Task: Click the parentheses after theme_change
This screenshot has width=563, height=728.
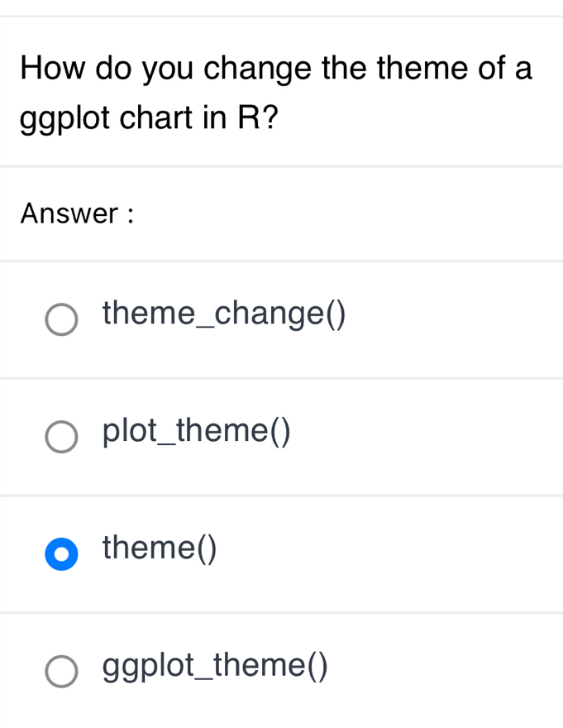Action: [334, 314]
